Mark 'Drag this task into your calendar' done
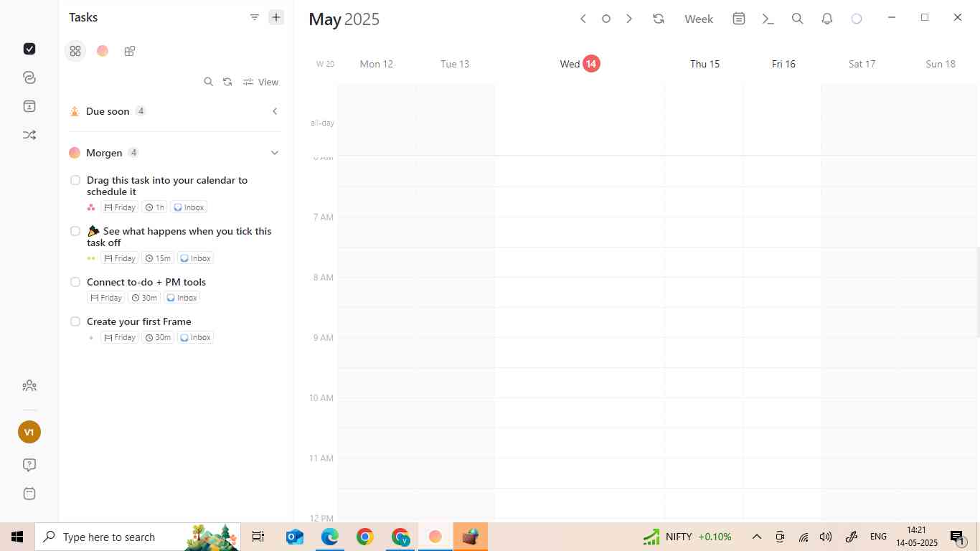 pyautogui.click(x=75, y=180)
